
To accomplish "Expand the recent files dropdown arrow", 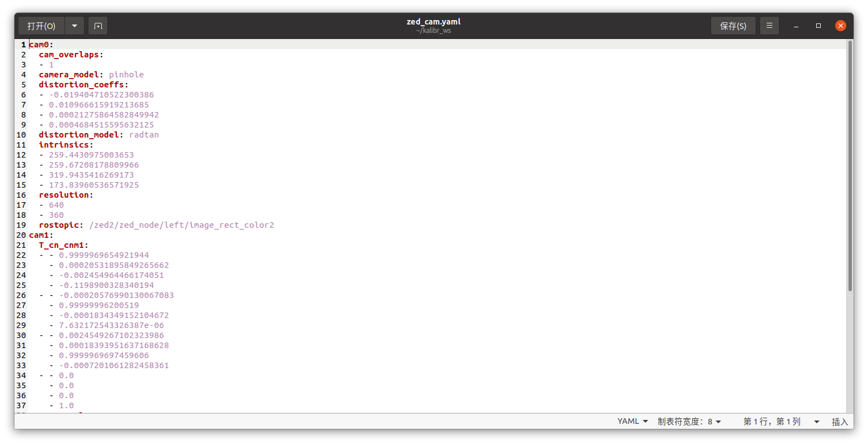I will [x=75, y=26].
